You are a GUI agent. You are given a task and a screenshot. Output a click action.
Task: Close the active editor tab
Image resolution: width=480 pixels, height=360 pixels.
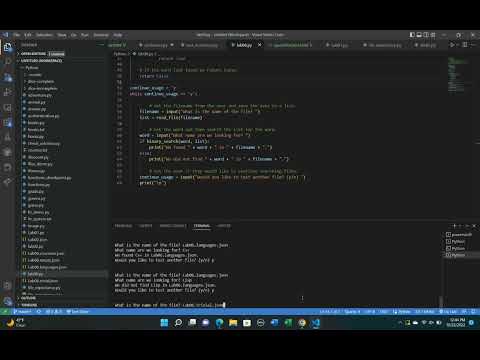click(x=260, y=45)
